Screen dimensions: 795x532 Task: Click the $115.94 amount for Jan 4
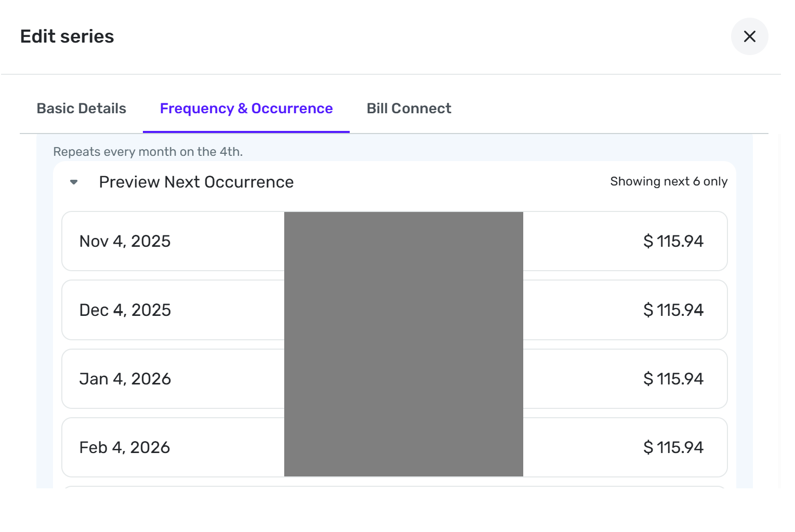click(673, 379)
